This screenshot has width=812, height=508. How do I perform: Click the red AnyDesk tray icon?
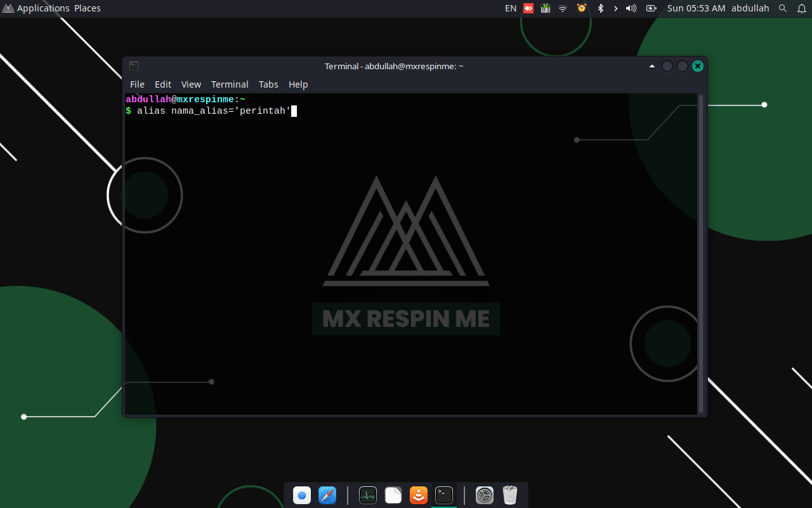point(528,8)
